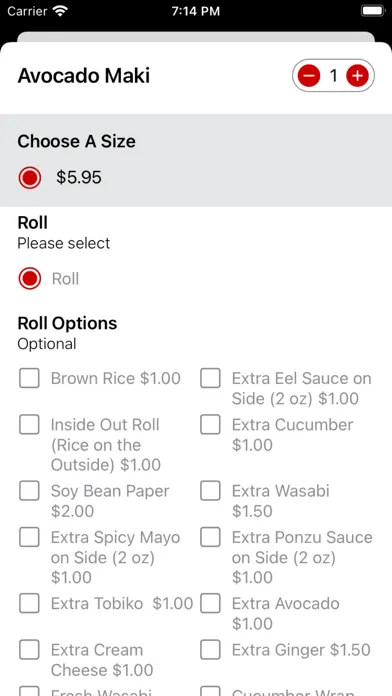
Task: Tap the quantity number 1 in stepper
Action: click(x=333, y=76)
